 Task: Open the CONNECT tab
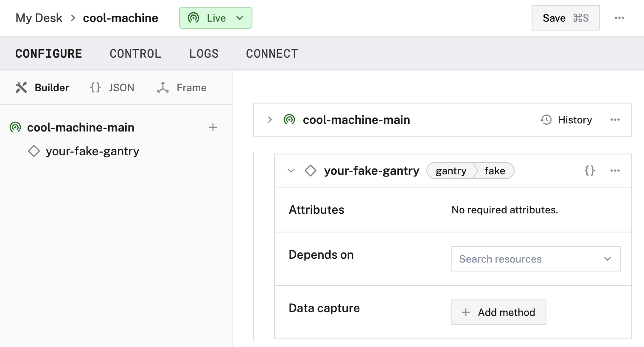coord(272,54)
